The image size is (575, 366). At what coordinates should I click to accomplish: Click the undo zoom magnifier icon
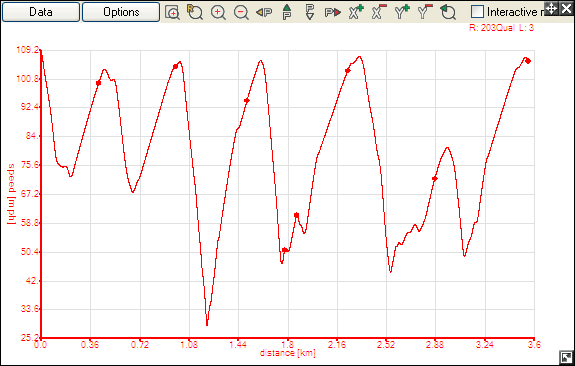point(448,12)
